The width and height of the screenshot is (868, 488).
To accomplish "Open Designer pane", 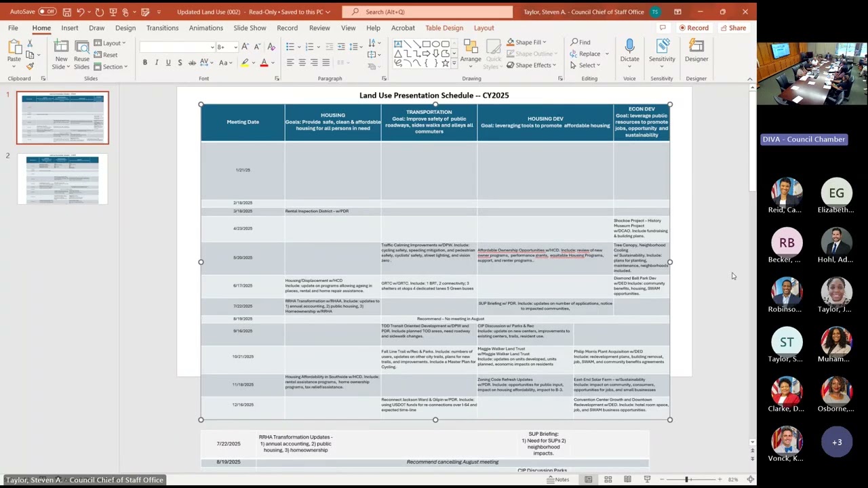I will click(x=696, y=50).
